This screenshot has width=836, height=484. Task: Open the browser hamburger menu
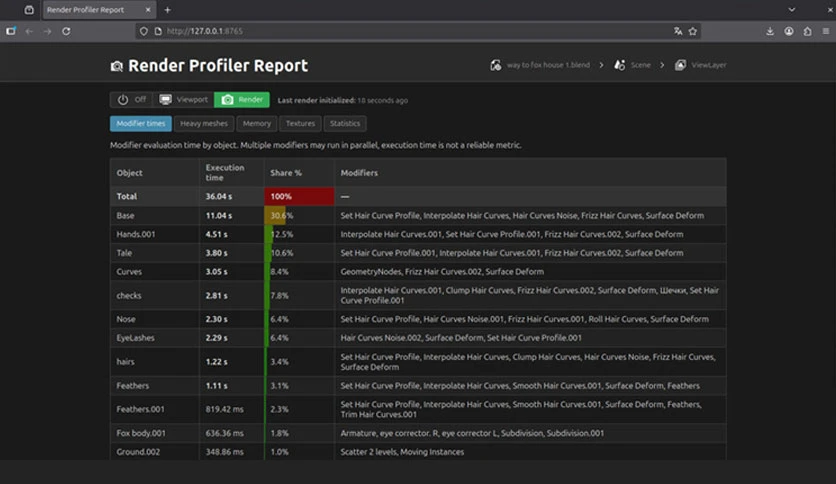coord(826,31)
